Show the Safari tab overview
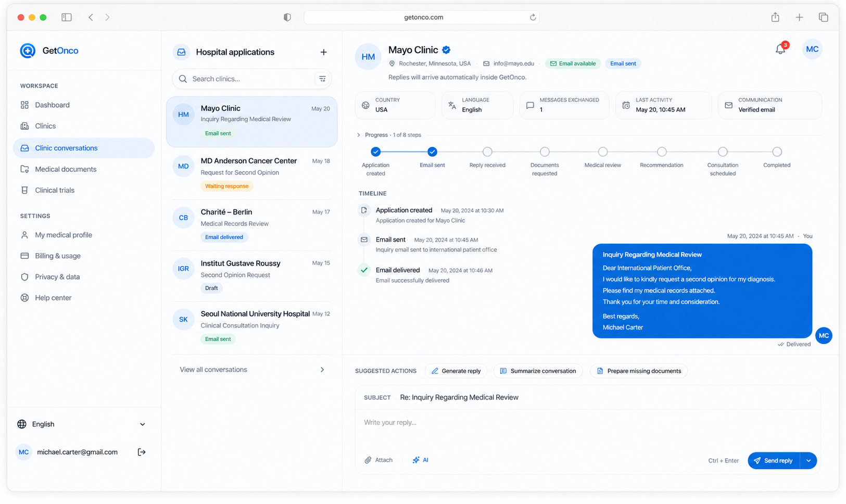The height and width of the screenshot is (504, 846). click(x=823, y=17)
